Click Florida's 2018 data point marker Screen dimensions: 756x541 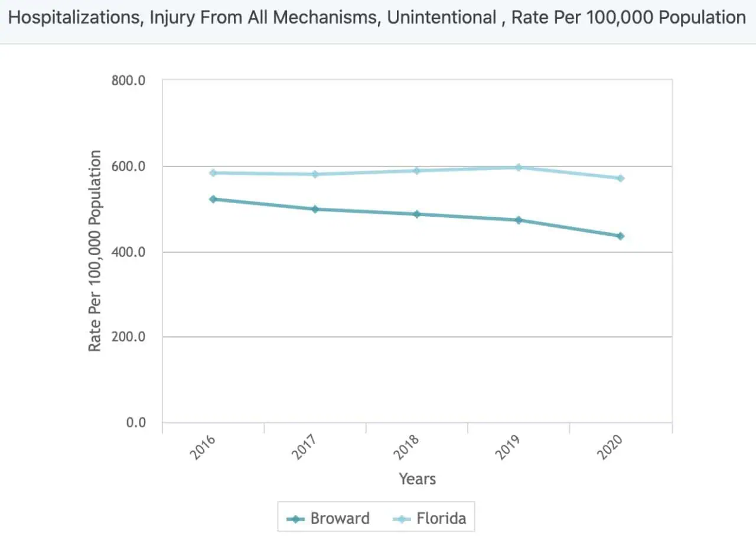click(417, 171)
